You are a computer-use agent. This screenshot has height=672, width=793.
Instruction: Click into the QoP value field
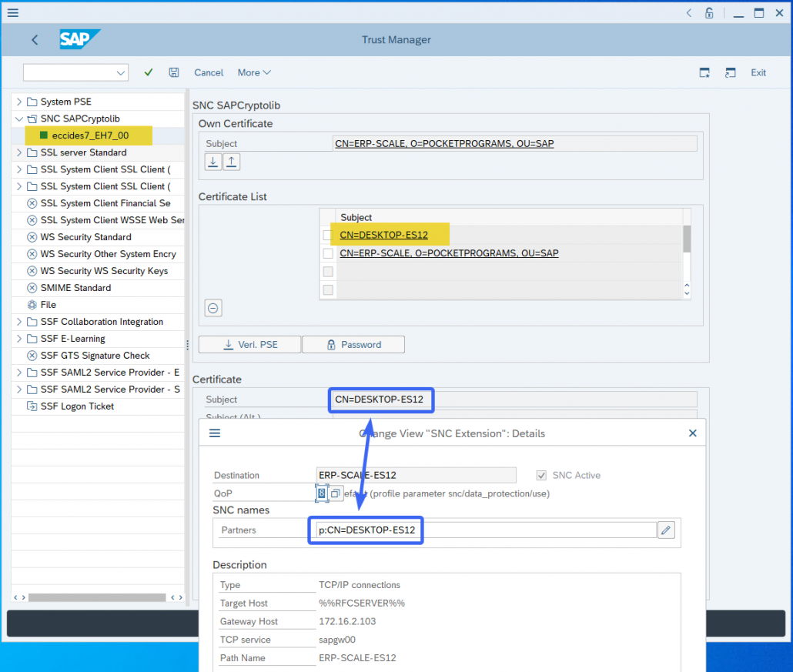pos(321,493)
